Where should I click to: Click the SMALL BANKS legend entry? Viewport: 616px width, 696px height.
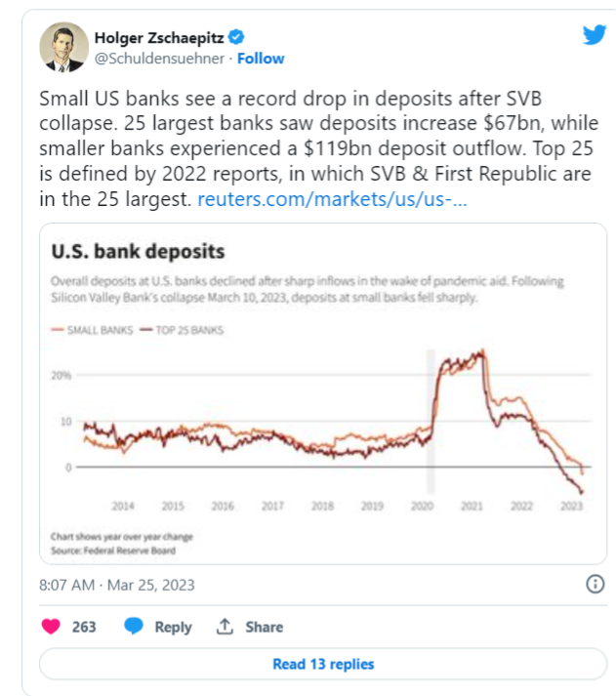(92, 330)
